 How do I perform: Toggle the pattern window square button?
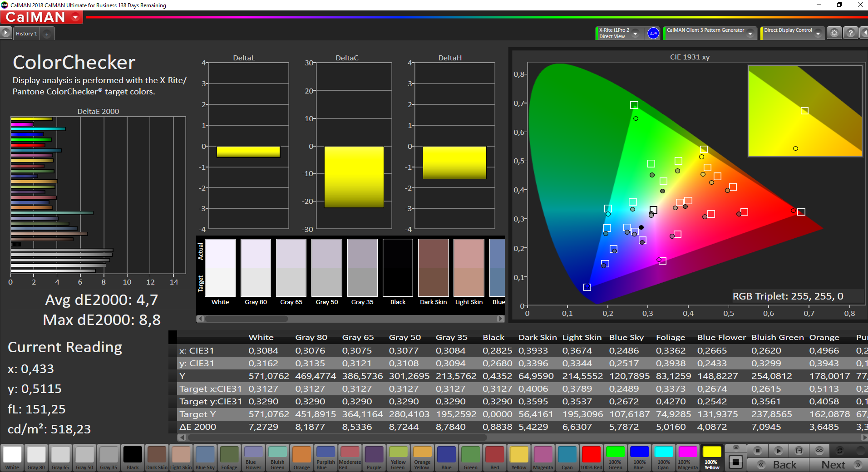[x=736, y=462]
